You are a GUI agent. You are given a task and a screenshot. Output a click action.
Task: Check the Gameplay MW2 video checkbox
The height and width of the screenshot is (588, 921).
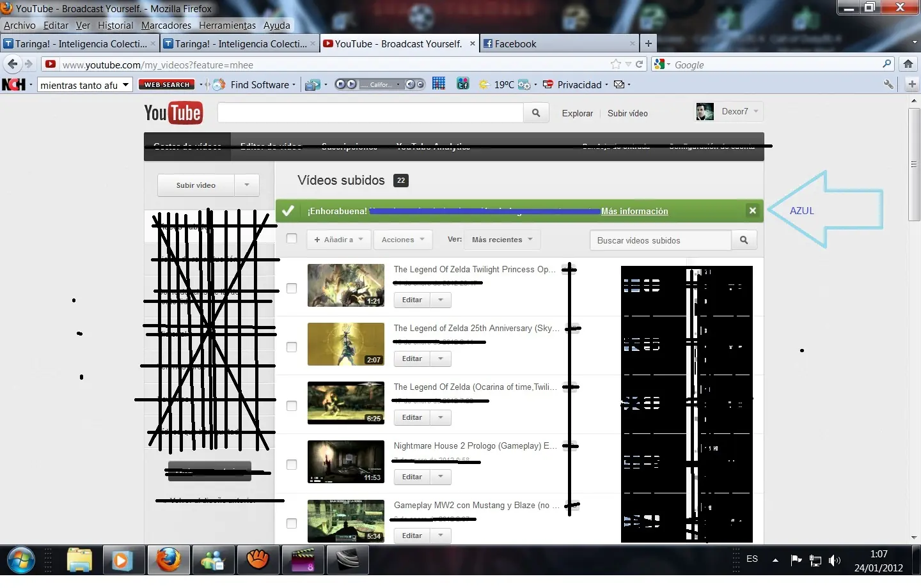[x=292, y=523]
